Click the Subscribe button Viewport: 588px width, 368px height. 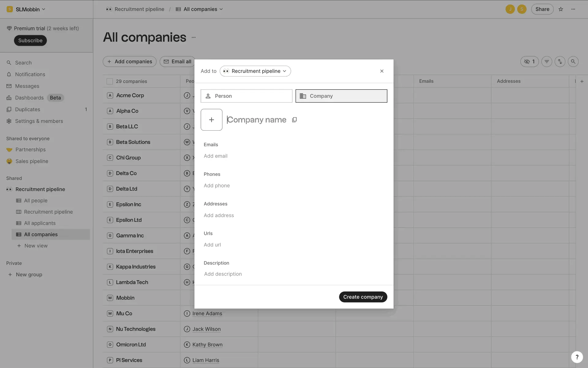pos(30,40)
